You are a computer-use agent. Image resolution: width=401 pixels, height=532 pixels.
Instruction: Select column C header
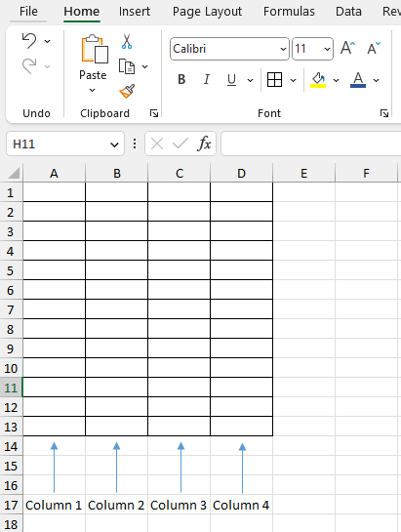180,174
